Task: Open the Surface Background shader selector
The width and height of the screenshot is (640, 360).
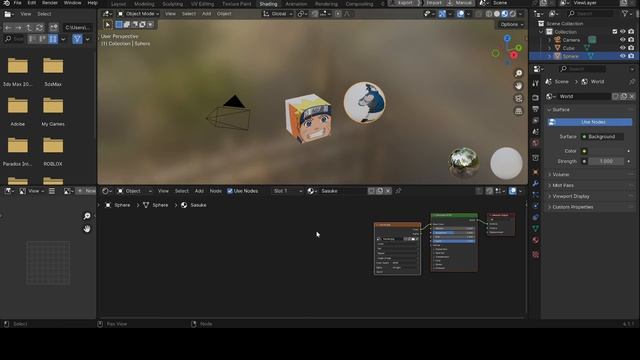Action: click(x=602, y=137)
